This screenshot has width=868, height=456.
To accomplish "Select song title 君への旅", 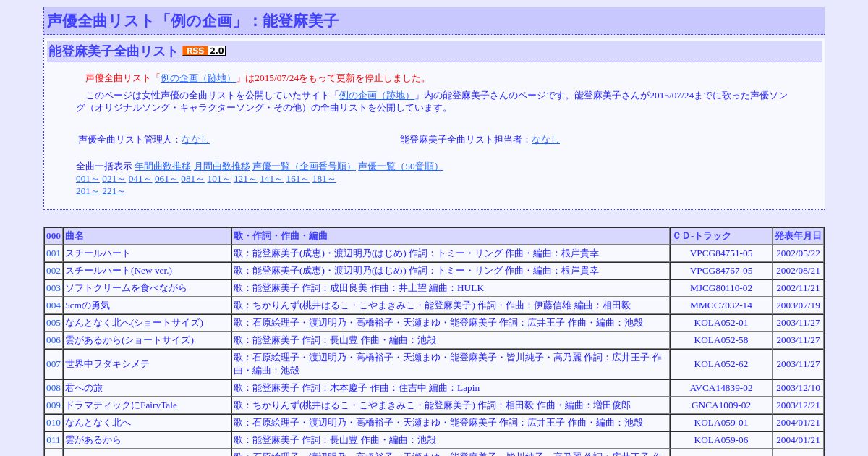I will coord(84,388).
